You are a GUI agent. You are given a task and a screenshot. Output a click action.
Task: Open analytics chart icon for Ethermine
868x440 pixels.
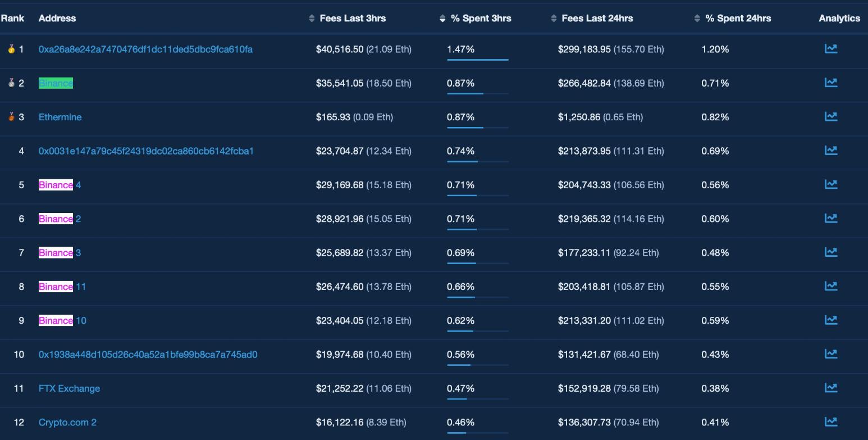pos(831,116)
